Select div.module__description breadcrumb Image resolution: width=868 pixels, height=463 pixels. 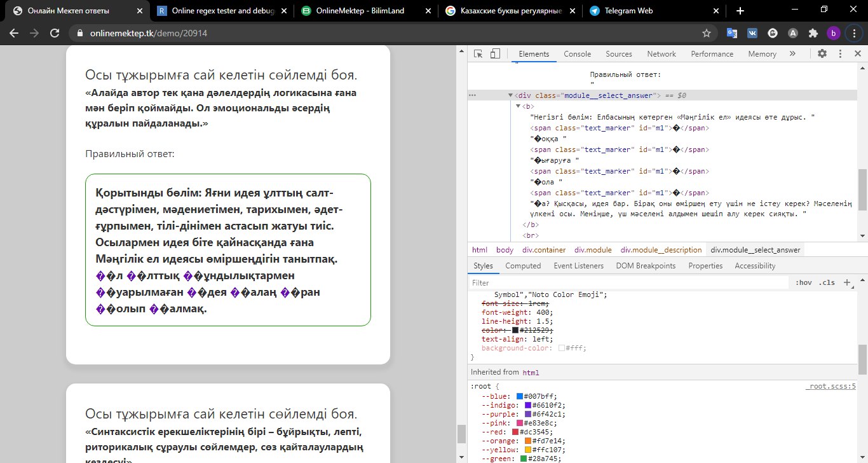tap(661, 250)
